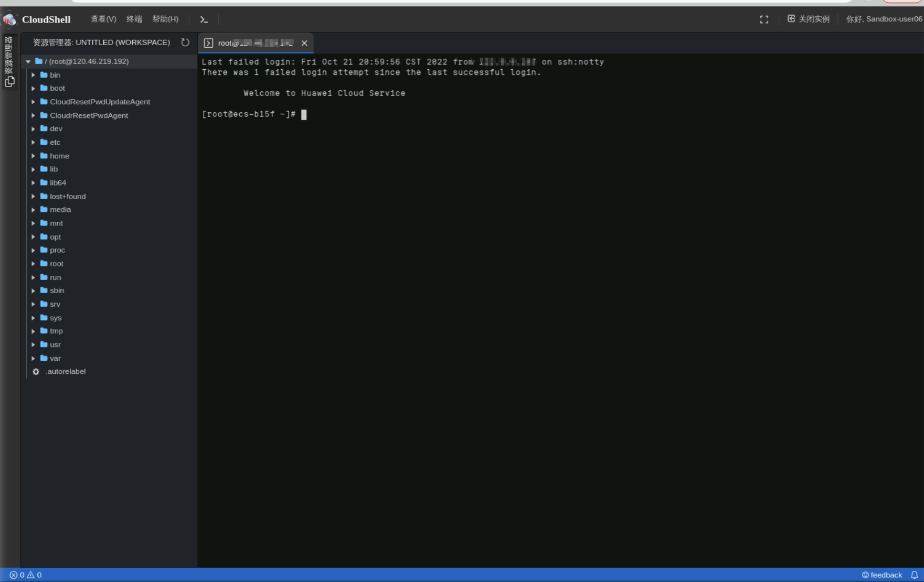Expand the run folder
Screen dimensions: 924x582
33,277
